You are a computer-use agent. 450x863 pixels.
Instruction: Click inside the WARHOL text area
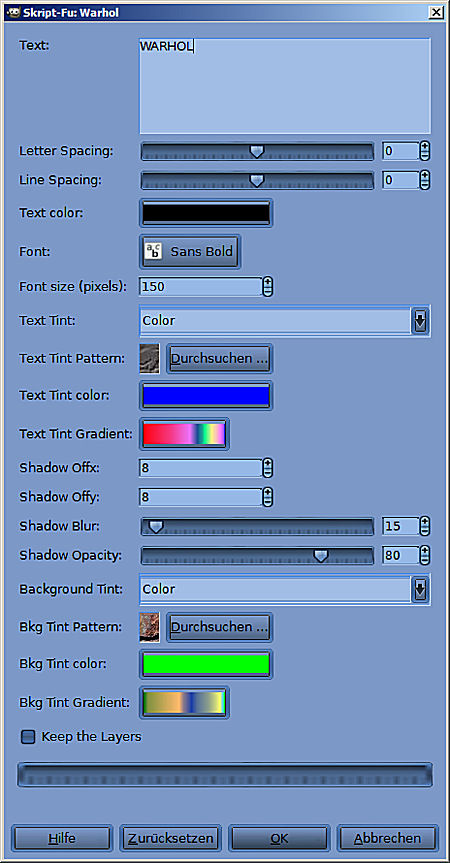tap(285, 86)
